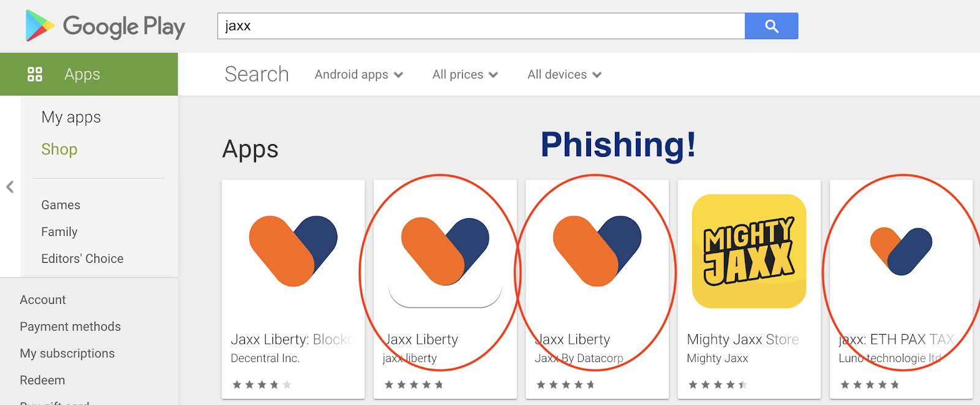
Task: Open the All prices dropdown
Action: coord(465,75)
